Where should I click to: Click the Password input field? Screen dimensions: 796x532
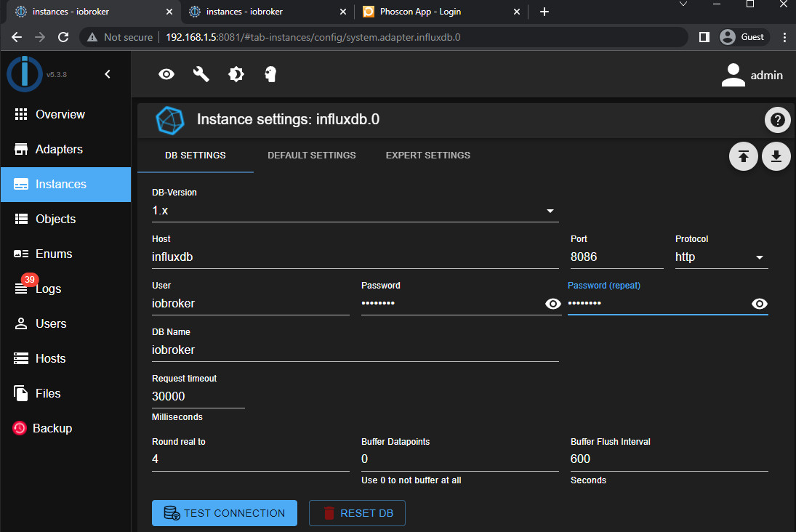point(451,304)
